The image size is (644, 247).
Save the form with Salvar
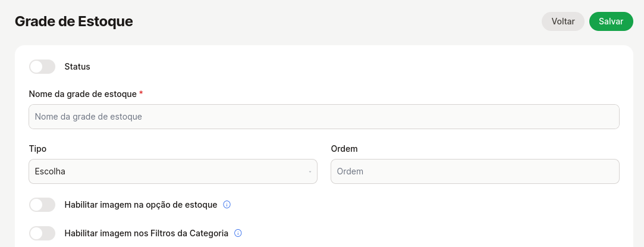tap(611, 21)
